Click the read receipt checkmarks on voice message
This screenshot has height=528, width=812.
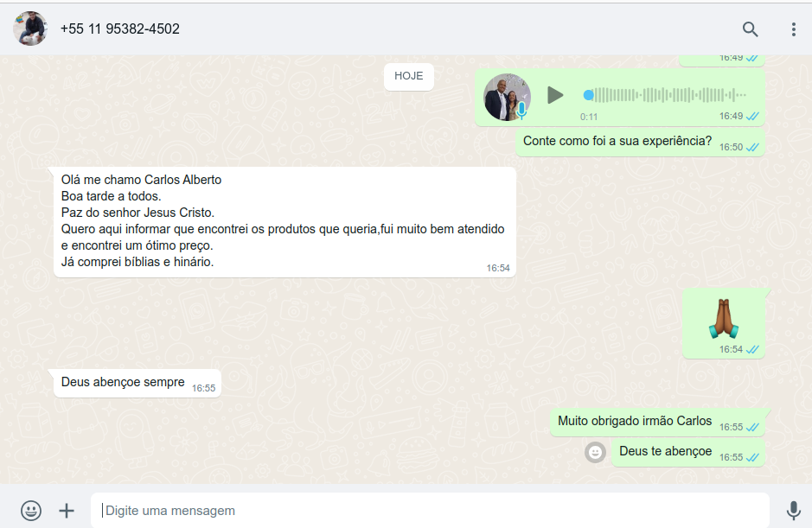point(752,116)
